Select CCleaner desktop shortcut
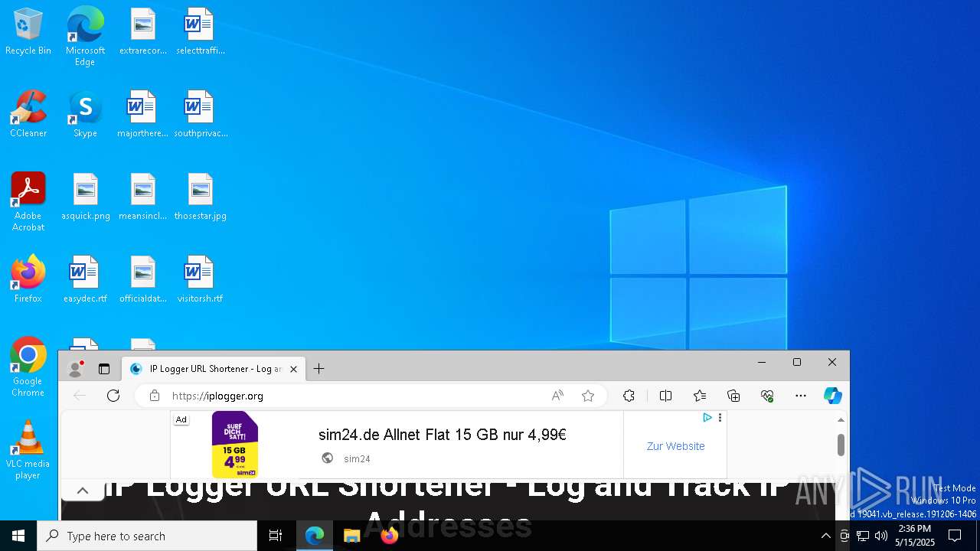This screenshot has width=980, height=551. 28,115
